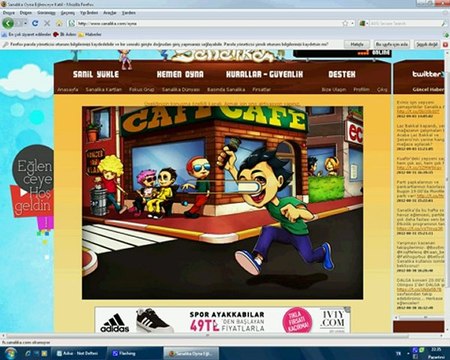Click the adidas logo in banner ad
The width and height of the screenshot is (450, 360).
click(x=115, y=323)
